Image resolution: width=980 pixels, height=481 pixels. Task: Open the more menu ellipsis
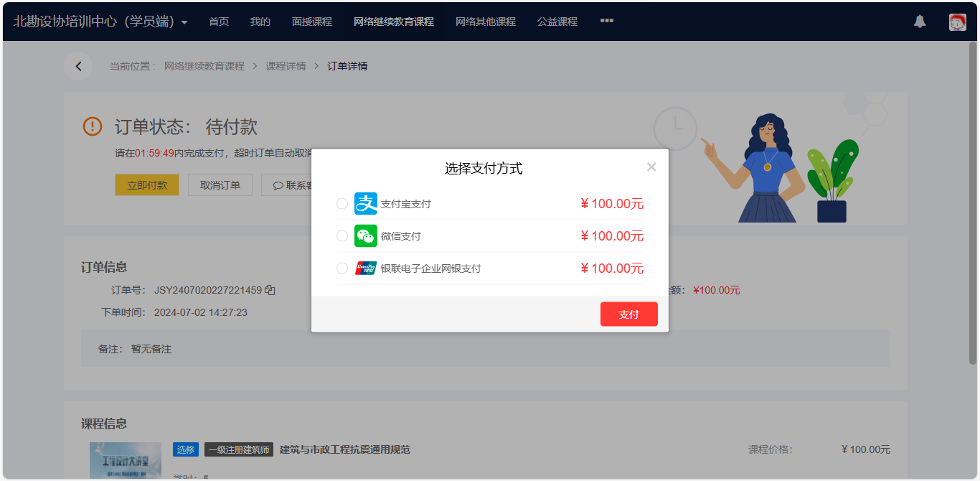pyautogui.click(x=607, y=21)
